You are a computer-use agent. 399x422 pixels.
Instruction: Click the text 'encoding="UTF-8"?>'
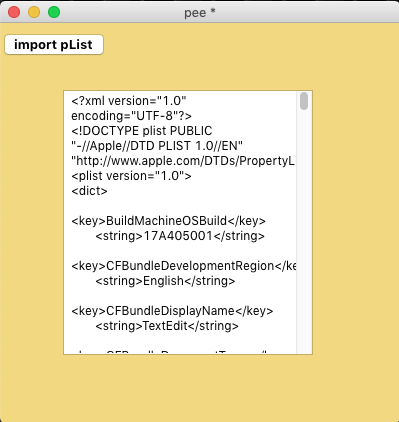[x=131, y=116]
